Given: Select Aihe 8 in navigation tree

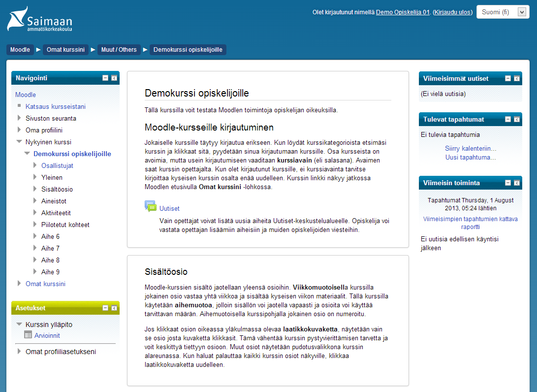Looking at the screenshot, I should pos(50,260).
